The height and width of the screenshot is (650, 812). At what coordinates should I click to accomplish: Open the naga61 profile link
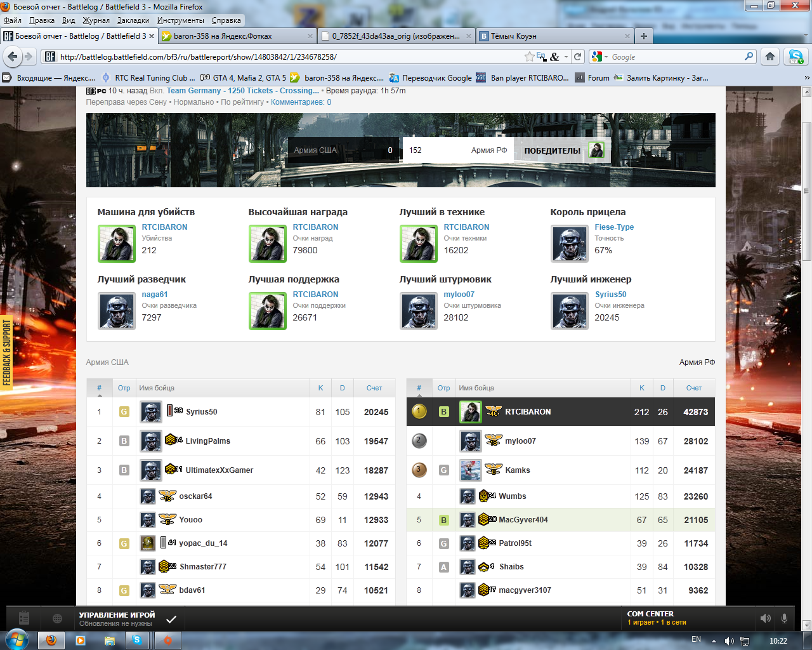[x=155, y=295]
